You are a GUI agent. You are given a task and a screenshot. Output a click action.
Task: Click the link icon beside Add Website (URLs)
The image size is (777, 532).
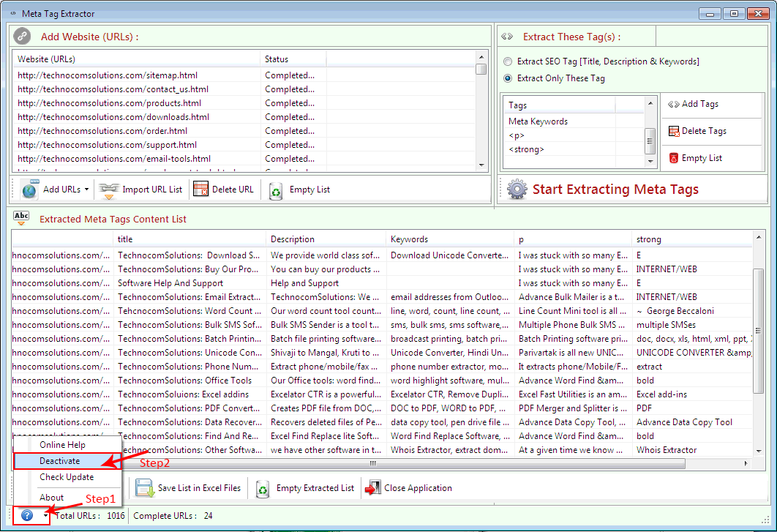(x=22, y=36)
